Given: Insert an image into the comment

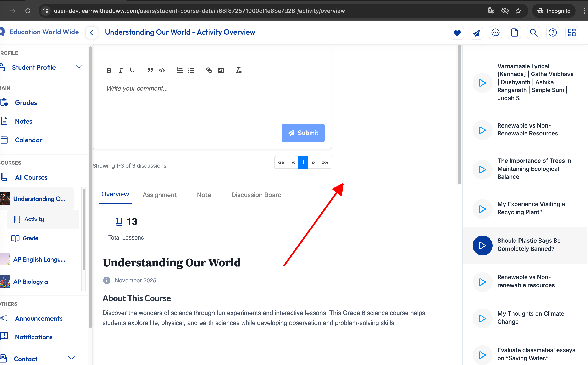Looking at the screenshot, I should (x=221, y=70).
